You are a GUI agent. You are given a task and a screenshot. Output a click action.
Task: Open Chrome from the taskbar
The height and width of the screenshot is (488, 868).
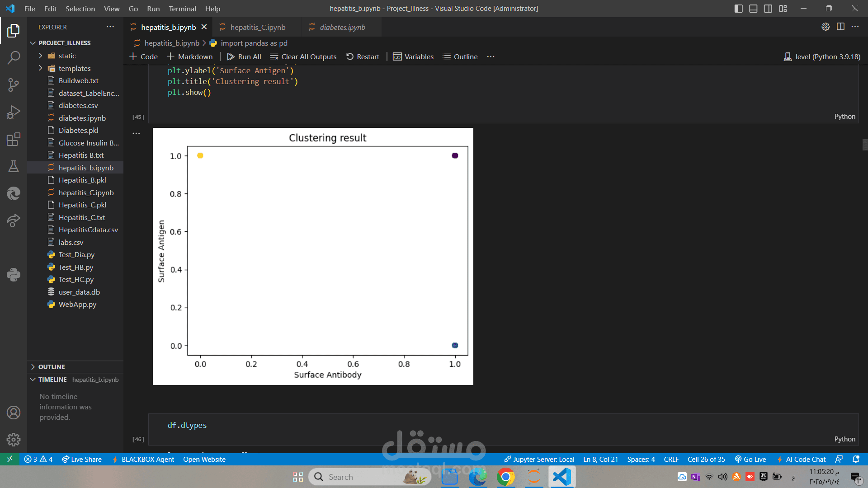pos(505,477)
